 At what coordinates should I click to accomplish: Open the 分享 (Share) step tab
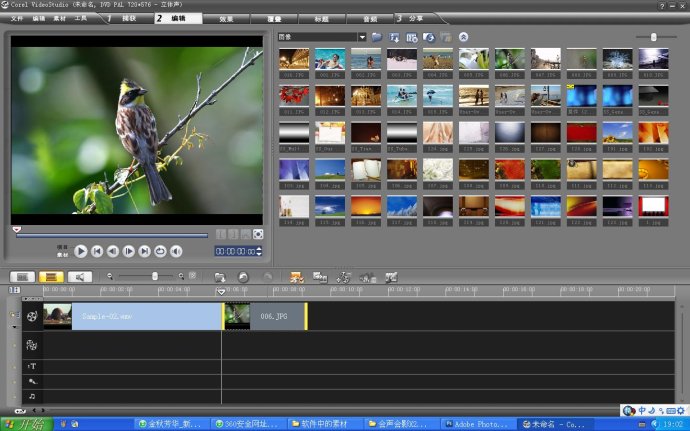416,18
